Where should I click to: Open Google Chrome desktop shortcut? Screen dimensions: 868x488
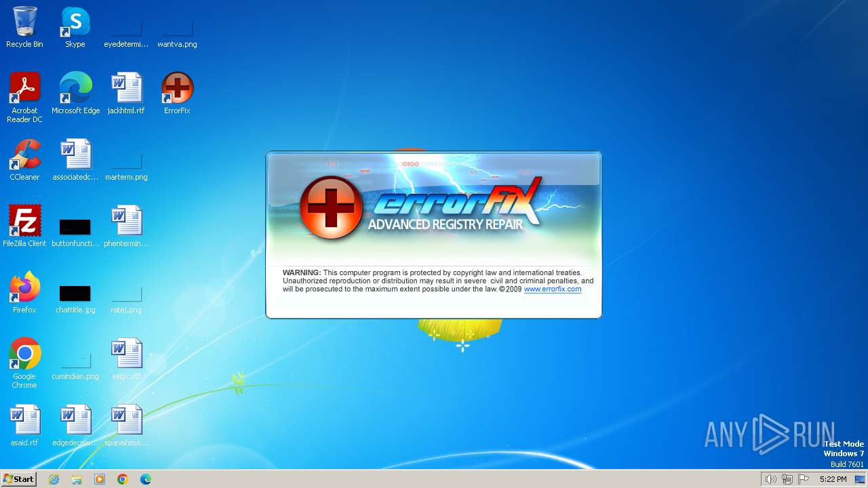[24, 363]
